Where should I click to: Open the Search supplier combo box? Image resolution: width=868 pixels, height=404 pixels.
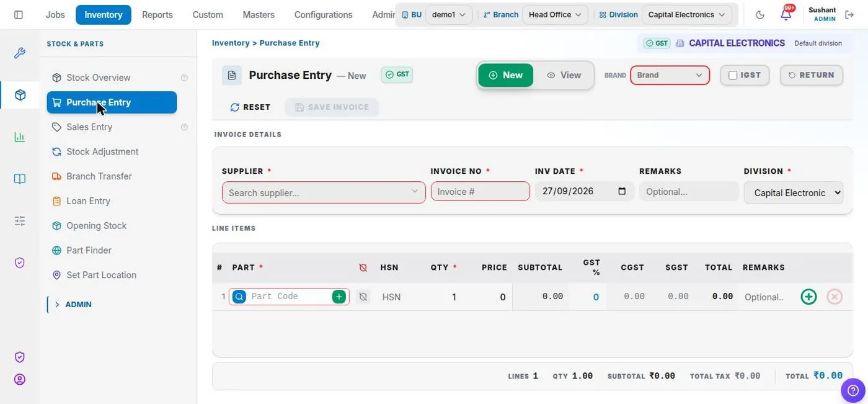(324, 192)
